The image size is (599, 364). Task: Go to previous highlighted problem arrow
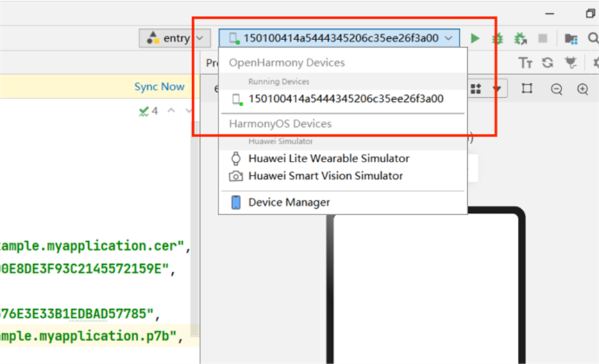point(171,111)
